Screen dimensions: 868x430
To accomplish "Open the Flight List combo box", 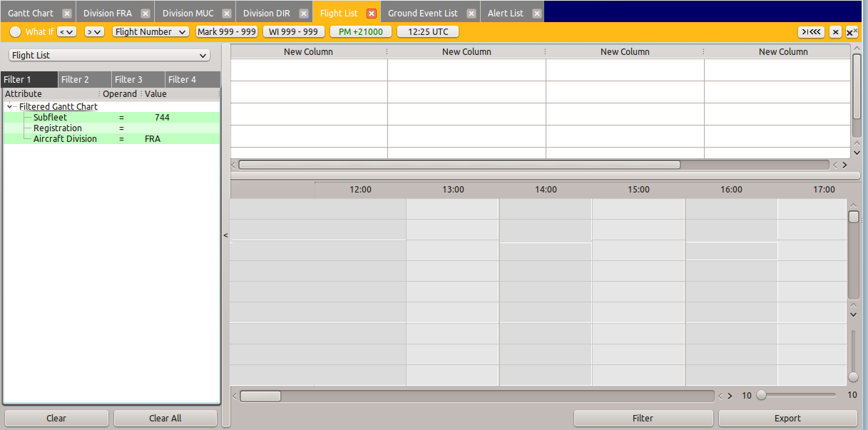I will tap(109, 56).
